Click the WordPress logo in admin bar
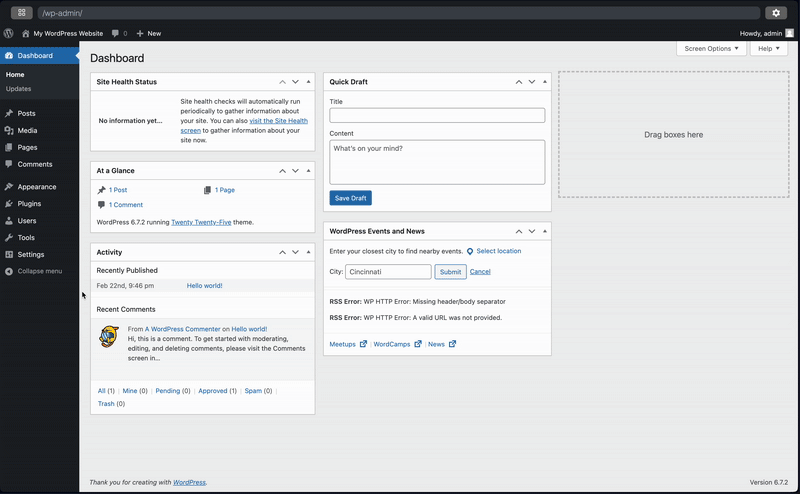Image resolution: width=800 pixels, height=494 pixels. pyautogui.click(x=9, y=33)
